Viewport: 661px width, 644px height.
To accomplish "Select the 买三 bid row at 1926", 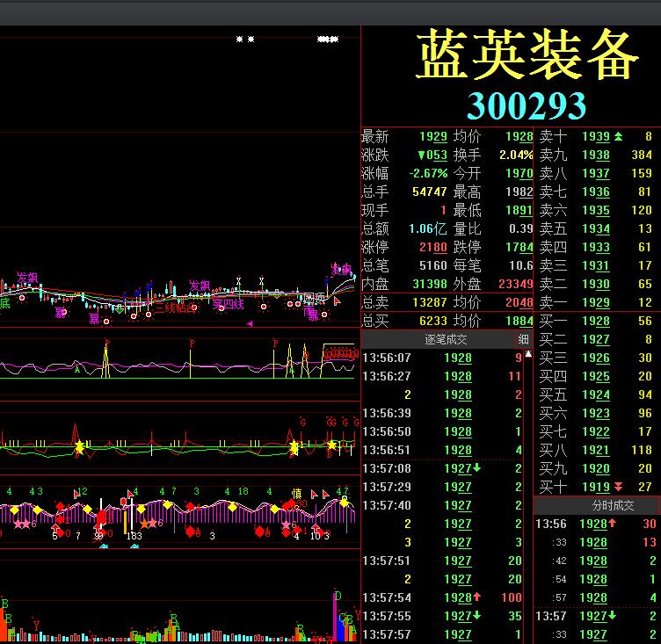I will click(x=597, y=358).
